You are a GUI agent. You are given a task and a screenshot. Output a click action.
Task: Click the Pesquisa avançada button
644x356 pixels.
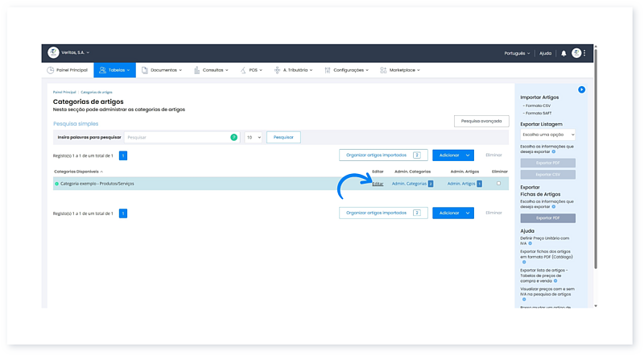point(481,121)
